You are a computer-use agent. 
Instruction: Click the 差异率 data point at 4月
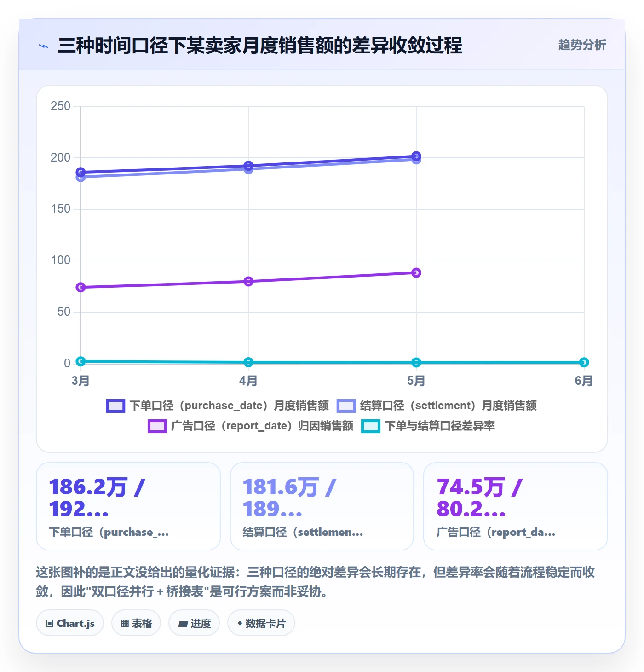pyautogui.click(x=248, y=362)
